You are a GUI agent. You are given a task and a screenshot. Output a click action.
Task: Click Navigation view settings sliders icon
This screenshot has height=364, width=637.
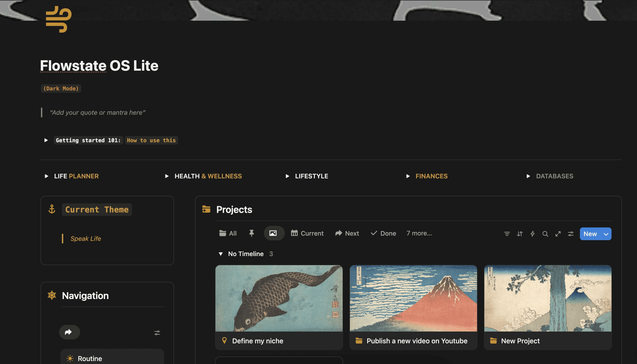pos(157,333)
